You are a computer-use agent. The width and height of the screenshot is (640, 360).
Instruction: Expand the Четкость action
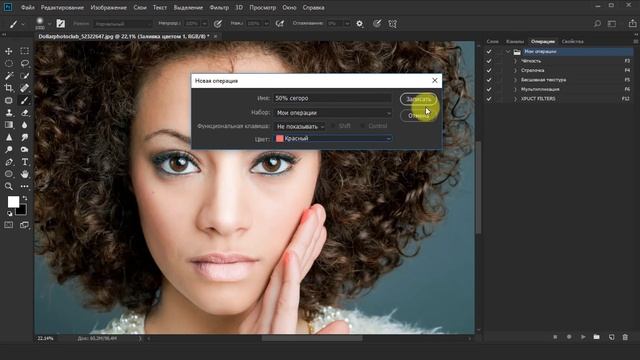click(515, 61)
